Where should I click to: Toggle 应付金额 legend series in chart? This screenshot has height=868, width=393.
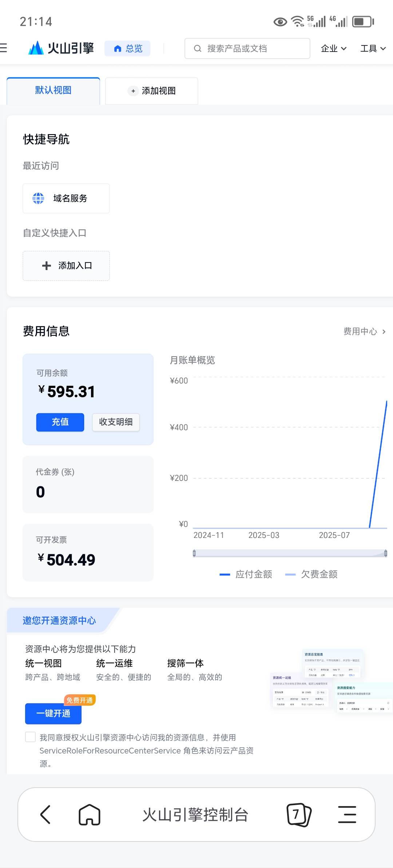coord(246,574)
